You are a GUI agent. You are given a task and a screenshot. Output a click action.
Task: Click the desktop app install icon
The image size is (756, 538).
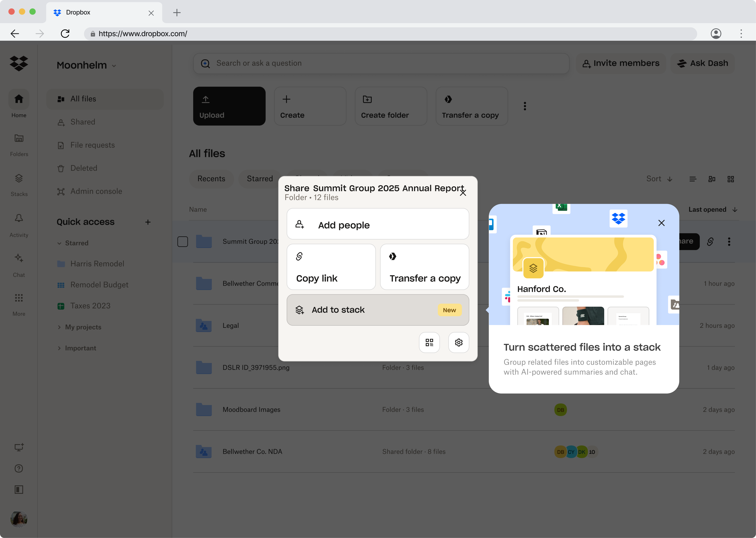pos(19,447)
